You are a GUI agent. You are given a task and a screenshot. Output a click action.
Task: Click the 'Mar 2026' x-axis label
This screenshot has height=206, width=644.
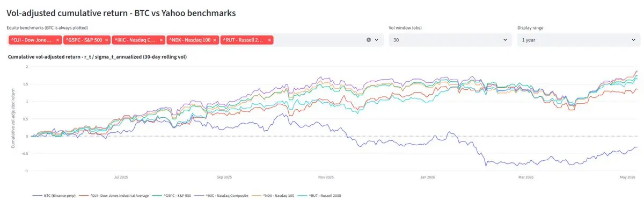click(x=525, y=176)
